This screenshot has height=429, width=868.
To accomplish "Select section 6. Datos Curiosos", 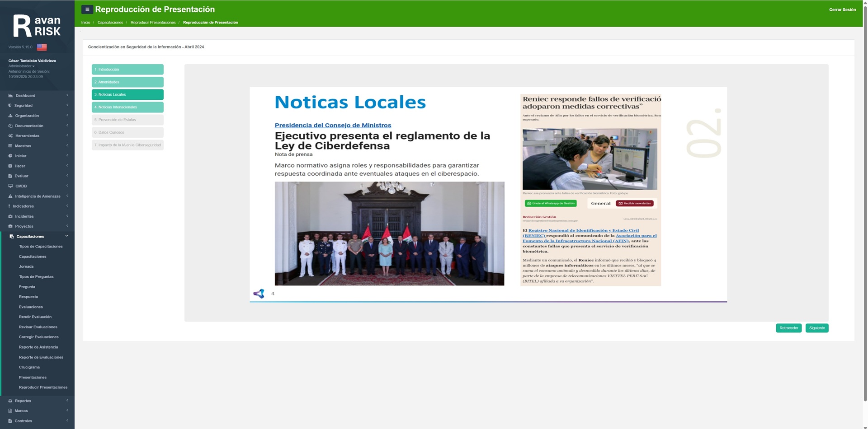I will pos(127,133).
